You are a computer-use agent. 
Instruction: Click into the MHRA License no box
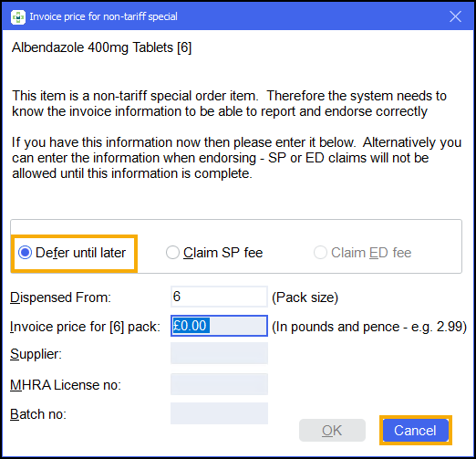point(219,384)
